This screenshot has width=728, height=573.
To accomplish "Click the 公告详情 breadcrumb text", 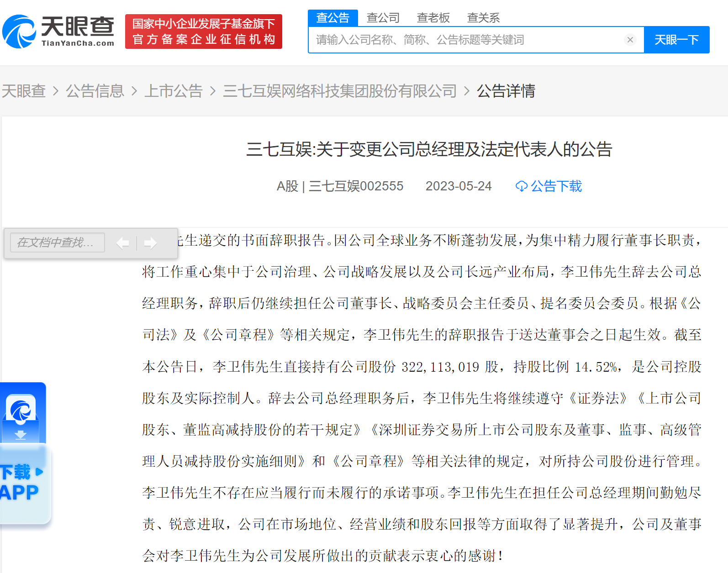I will click(506, 91).
